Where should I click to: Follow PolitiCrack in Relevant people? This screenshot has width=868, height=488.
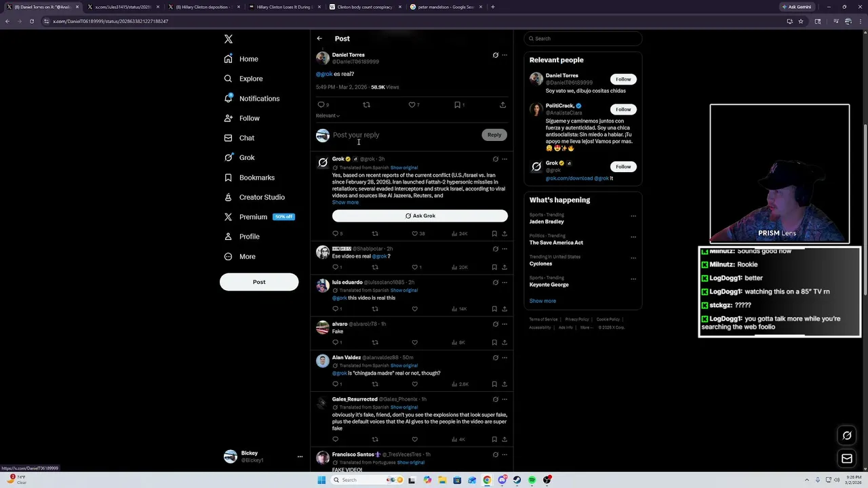[x=623, y=109]
